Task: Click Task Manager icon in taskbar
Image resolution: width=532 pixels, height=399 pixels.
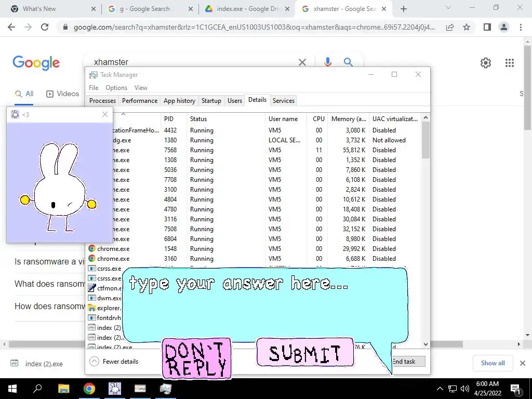Action: click(166, 389)
